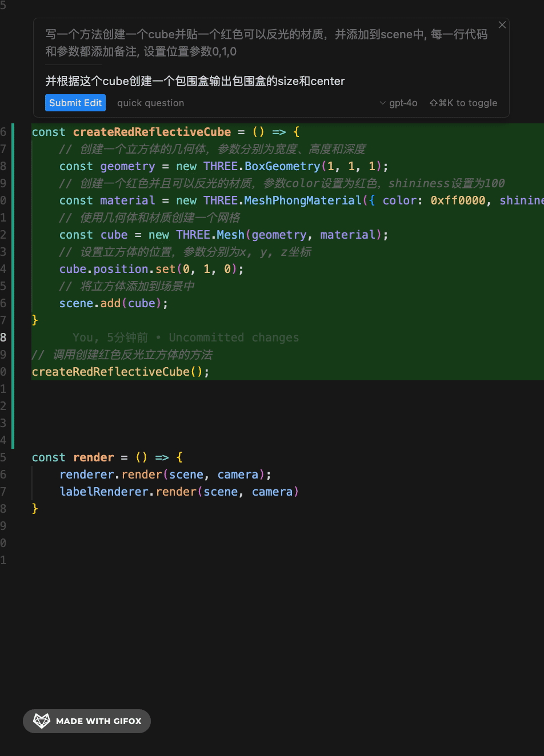The height and width of the screenshot is (756, 544).
Task: Click the 0xff0000 color value
Action: coord(458,200)
